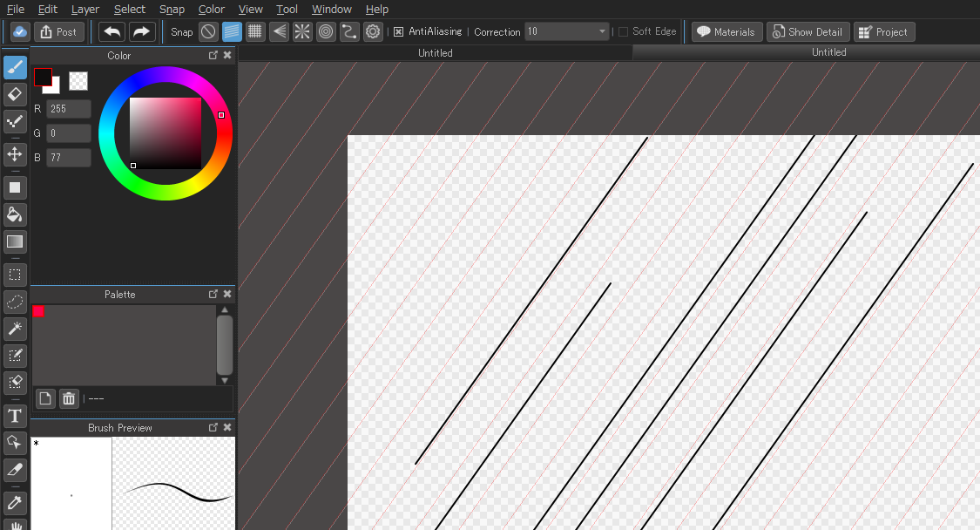
Task: Open the Correction value dropdown
Action: coord(602,31)
